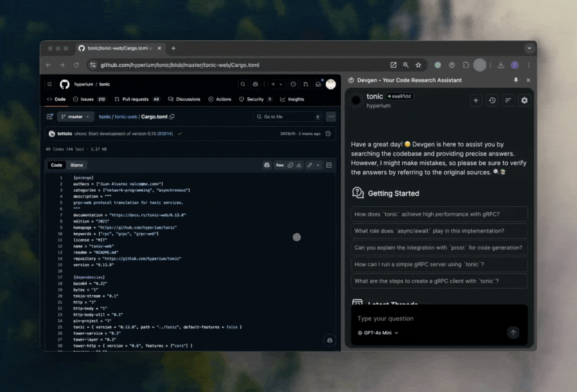Toggle the file tree side panel

click(50, 117)
